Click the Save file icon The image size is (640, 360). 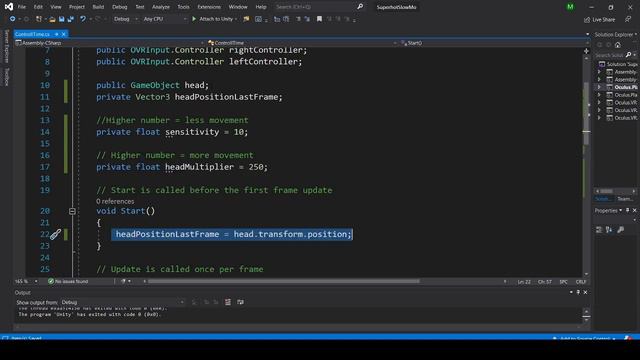pyautogui.click(x=62, y=19)
